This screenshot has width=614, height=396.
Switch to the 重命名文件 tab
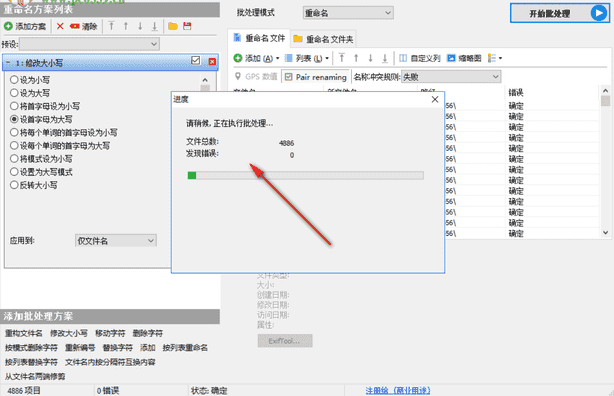tap(259, 38)
